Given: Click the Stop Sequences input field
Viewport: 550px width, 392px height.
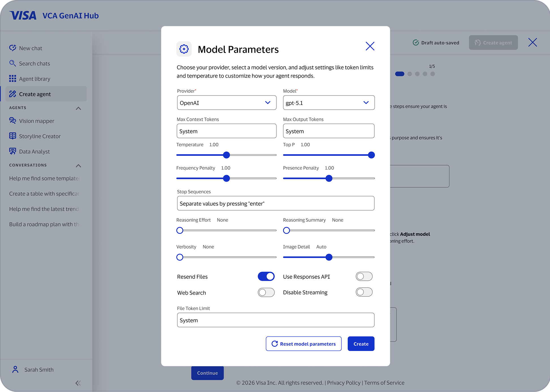Looking at the screenshot, I should click(276, 203).
